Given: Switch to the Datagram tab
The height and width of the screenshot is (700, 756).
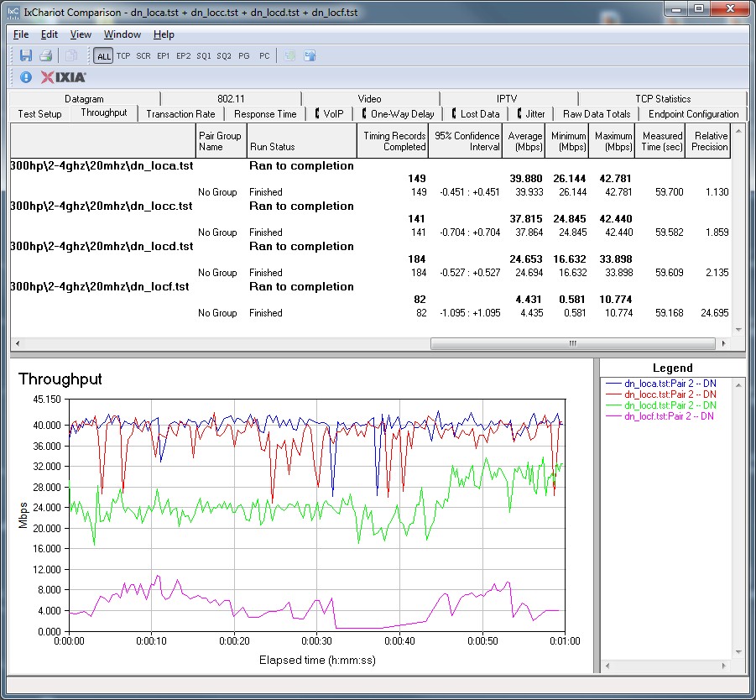Looking at the screenshot, I should 85,98.
